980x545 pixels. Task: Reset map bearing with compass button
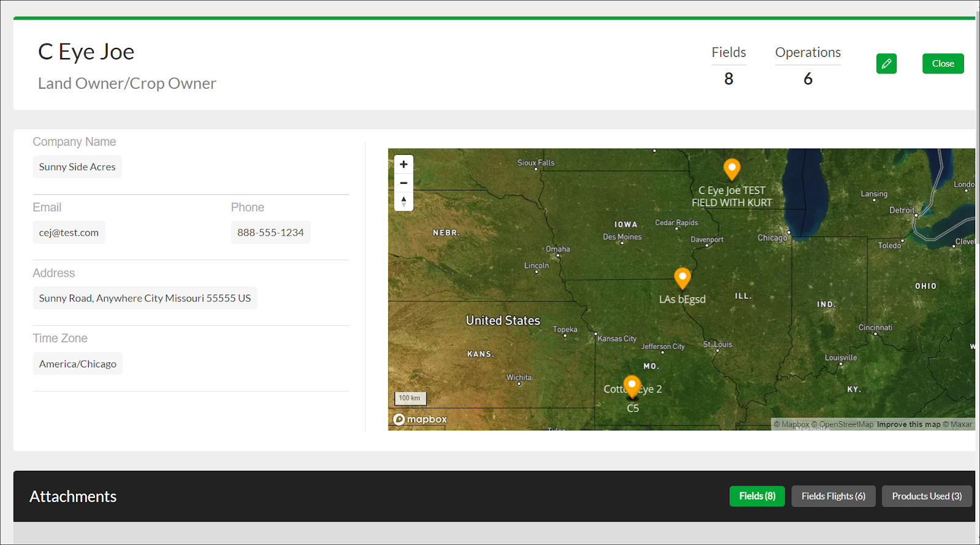404,201
